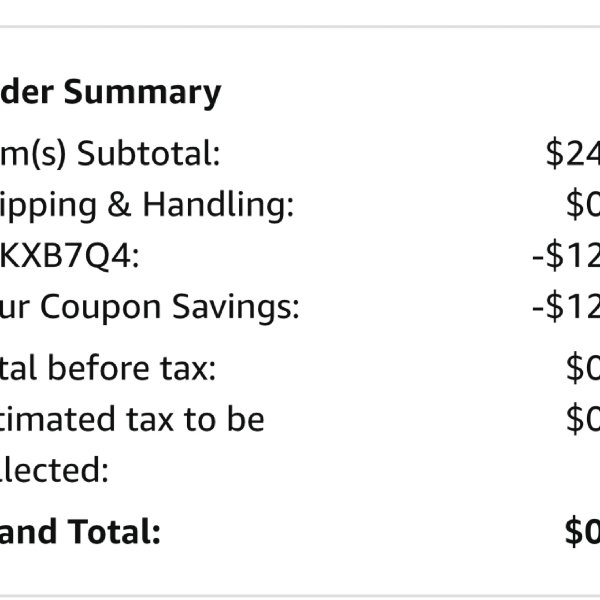Screen dimensions: 600x600
Task: Click the Item(s) Subtotal dollar amount
Action: [x=573, y=153]
